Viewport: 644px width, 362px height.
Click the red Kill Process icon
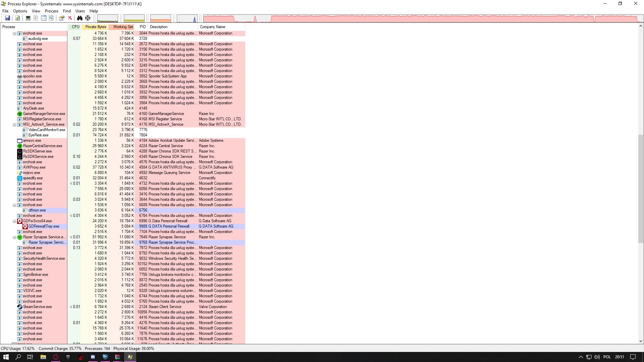[x=70, y=18]
